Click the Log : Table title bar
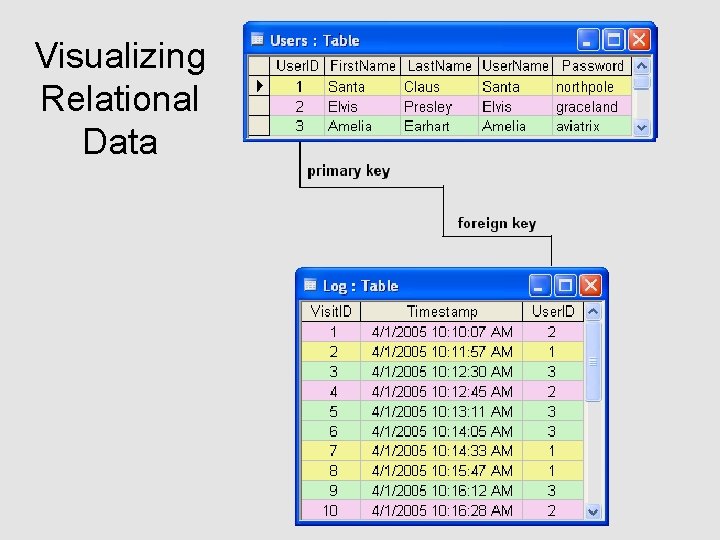 click(452, 285)
